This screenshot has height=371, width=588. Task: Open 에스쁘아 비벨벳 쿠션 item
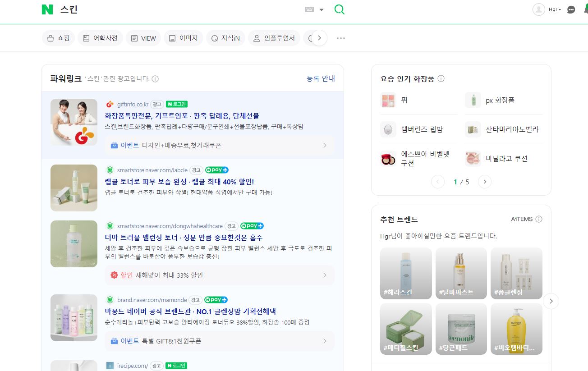coord(419,159)
